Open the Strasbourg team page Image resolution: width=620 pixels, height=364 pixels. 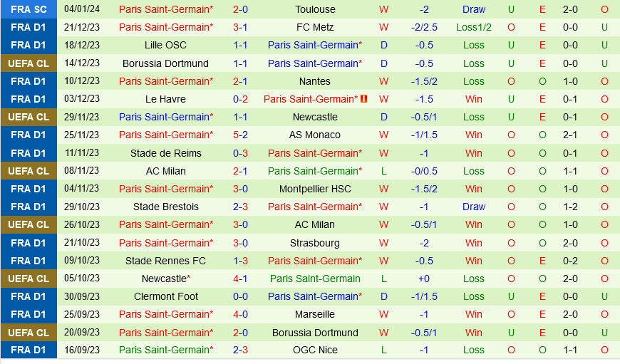pos(315,243)
